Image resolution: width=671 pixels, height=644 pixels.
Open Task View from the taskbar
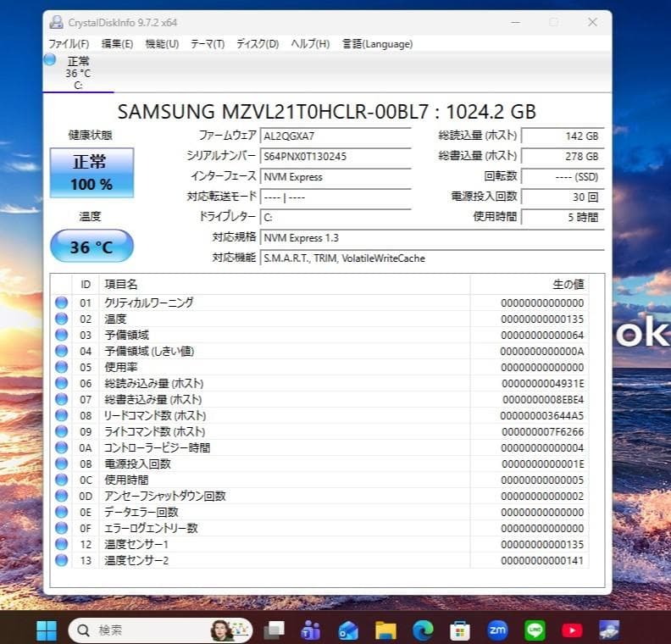[x=274, y=630]
